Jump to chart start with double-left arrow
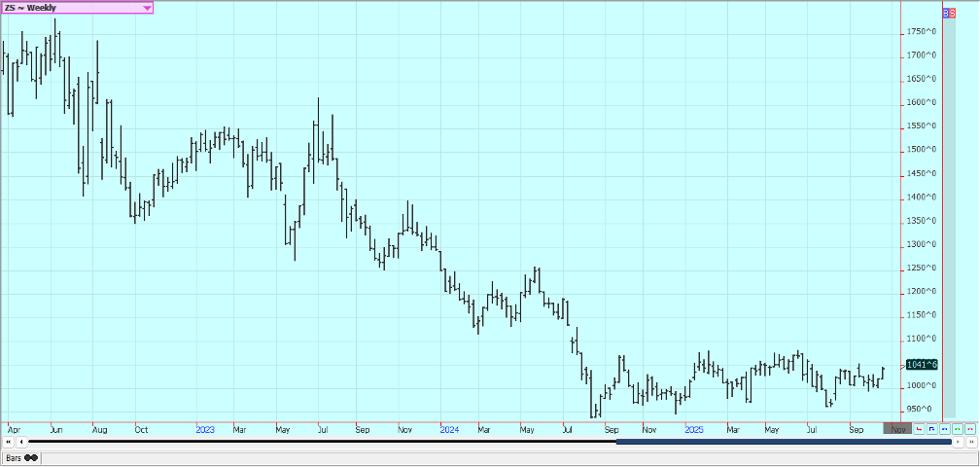 coord(9,442)
